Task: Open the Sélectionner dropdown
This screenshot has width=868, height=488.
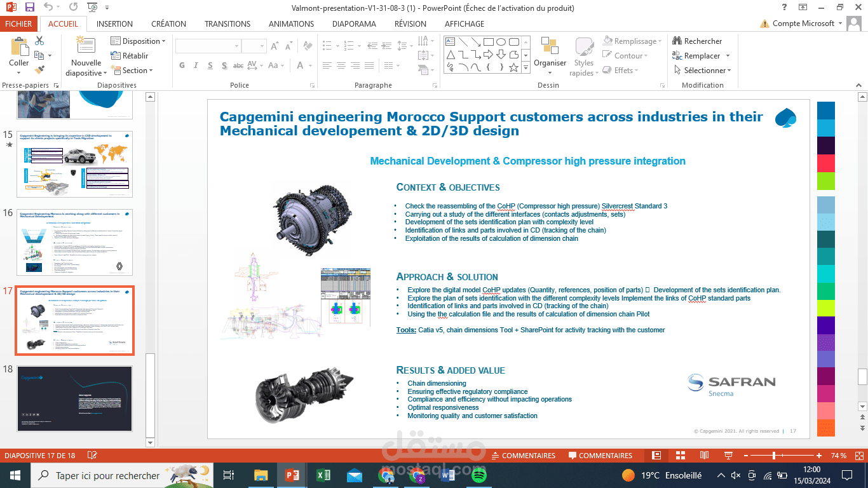Action: click(702, 71)
